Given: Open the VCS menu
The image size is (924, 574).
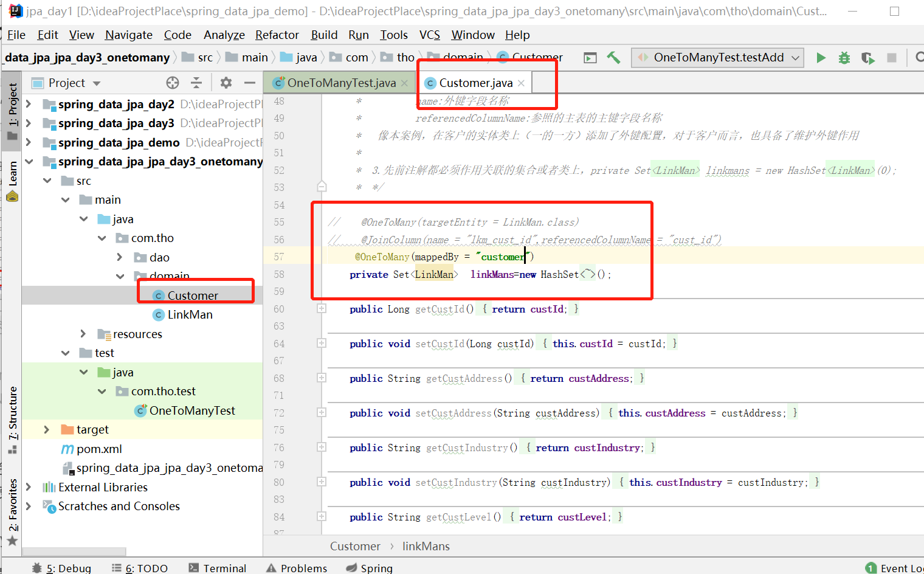Looking at the screenshot, I should (x=430, y=35).
